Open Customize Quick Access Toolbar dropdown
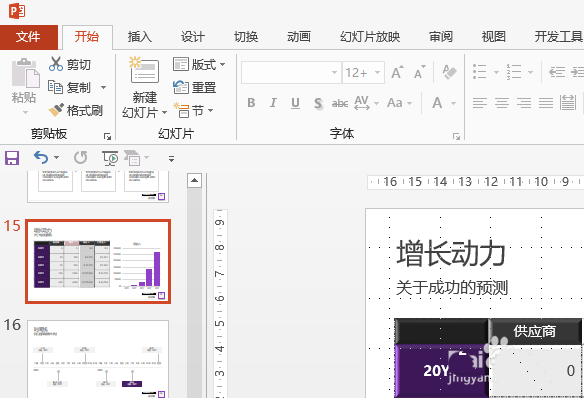The width and height of the screenshot is (584, 398). tap(171, 159)
